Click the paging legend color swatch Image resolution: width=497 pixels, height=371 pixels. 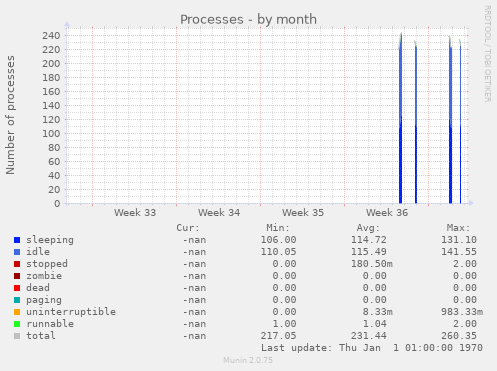17,300
